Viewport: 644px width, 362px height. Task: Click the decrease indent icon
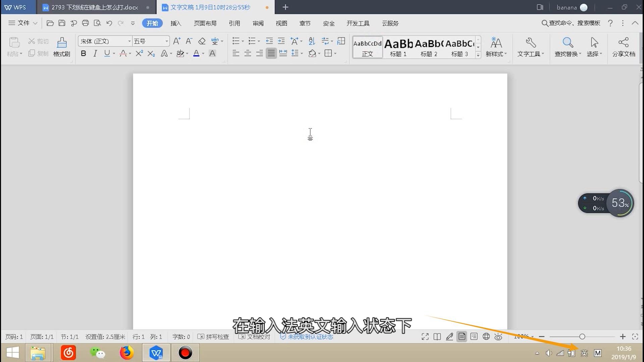pos(269,41)
